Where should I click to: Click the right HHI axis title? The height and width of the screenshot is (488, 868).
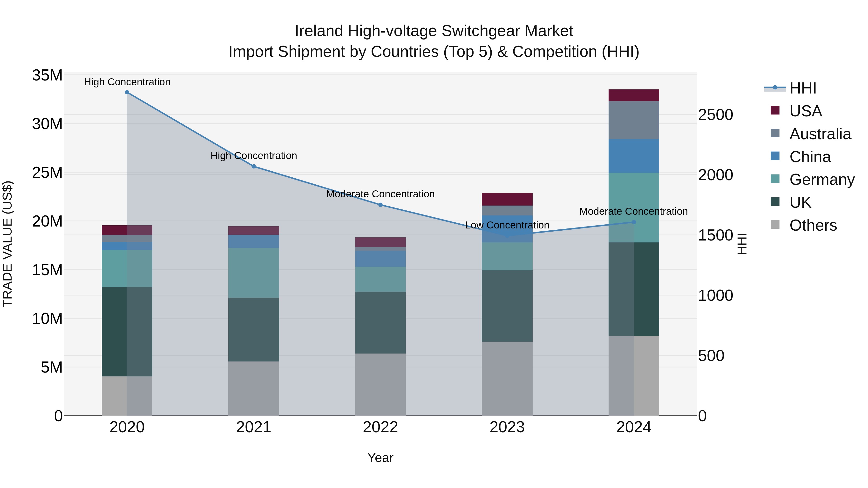742,244
